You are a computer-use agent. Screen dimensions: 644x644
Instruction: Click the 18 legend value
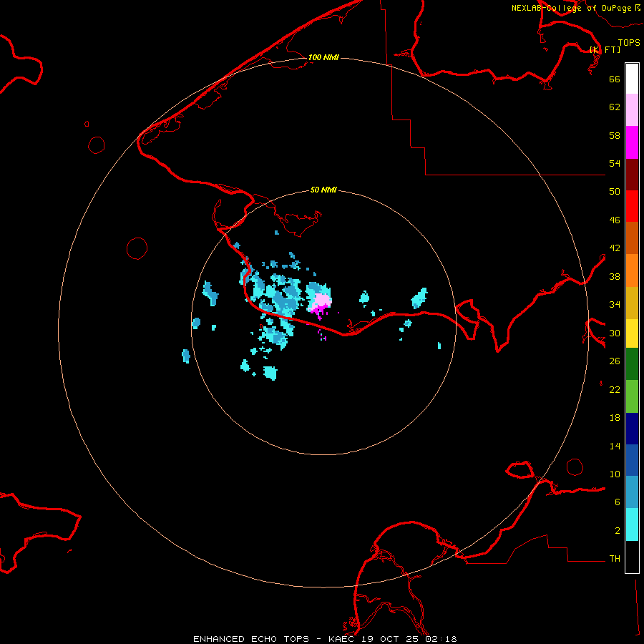(x=615, y=418)
